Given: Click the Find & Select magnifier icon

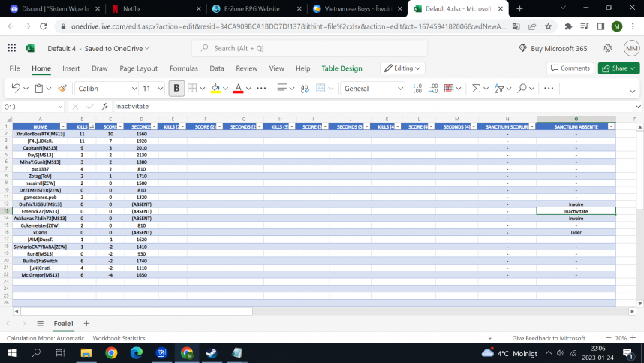Looking at the screenshot, I should click(522, 89).
